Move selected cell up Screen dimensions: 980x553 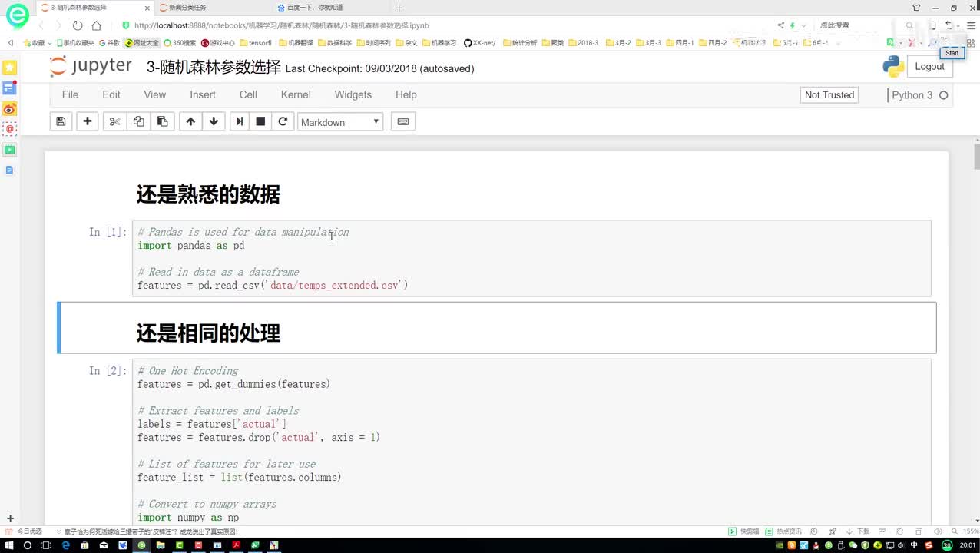coord(190,121)
